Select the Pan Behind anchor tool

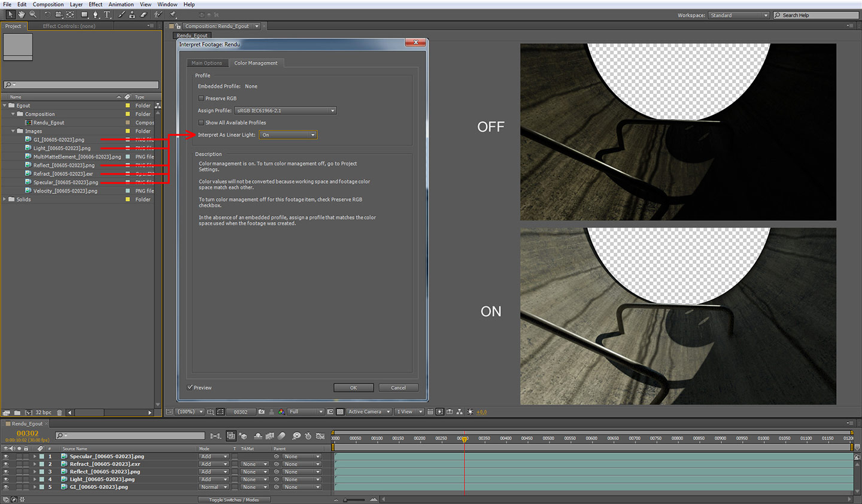(x=70, y=14)
